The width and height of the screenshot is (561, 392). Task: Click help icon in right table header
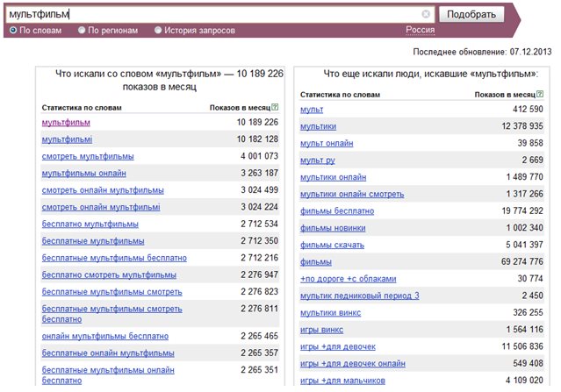coord(538,93)
